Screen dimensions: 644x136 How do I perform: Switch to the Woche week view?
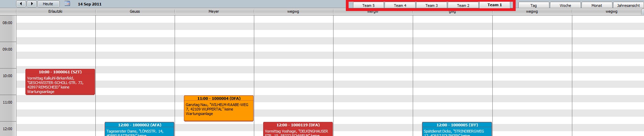[x=565, y=5]
